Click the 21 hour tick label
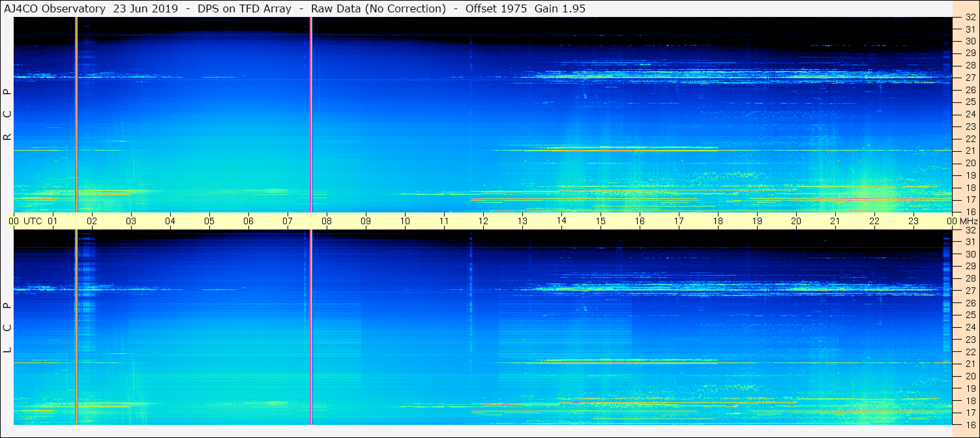 coord(835,221)
